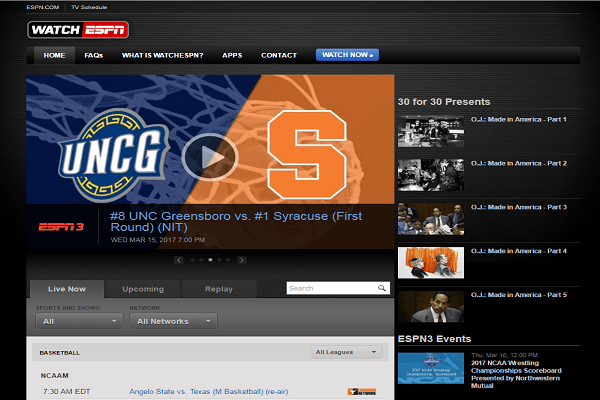Click the Part 1 video thumbnail
The height and width of the screenshot is (400, 600).
(431, 131)
